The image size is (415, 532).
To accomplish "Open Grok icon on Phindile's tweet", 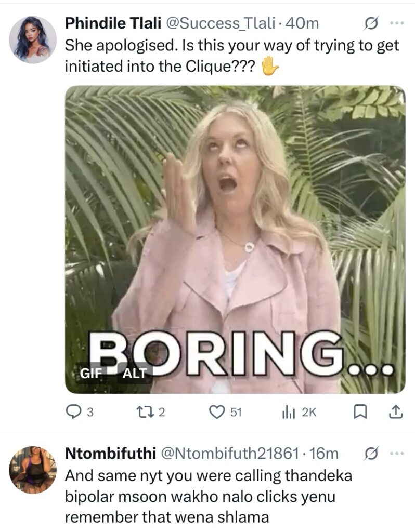I will 372,23.
